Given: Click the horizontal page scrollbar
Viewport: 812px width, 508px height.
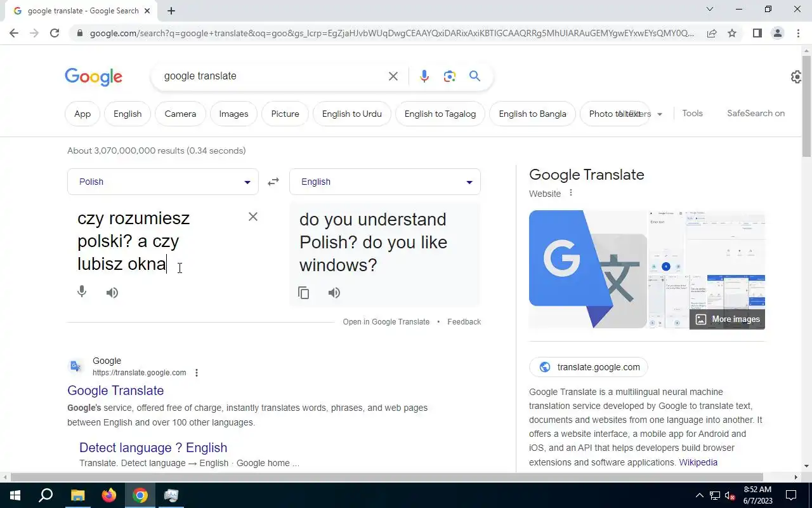Looking at the screenshot, I should point(387,477).
